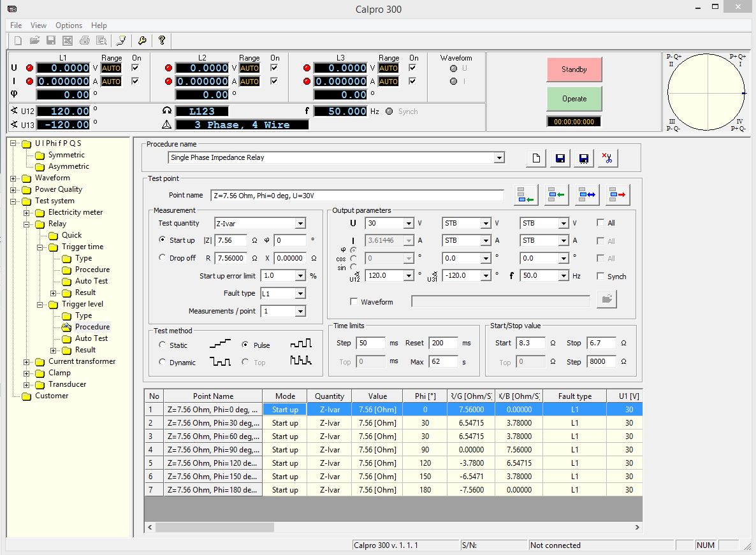The image size is (756, 555).
Task: Replace test point using blue double-arrow icon
Action: (x=587, y=195)
